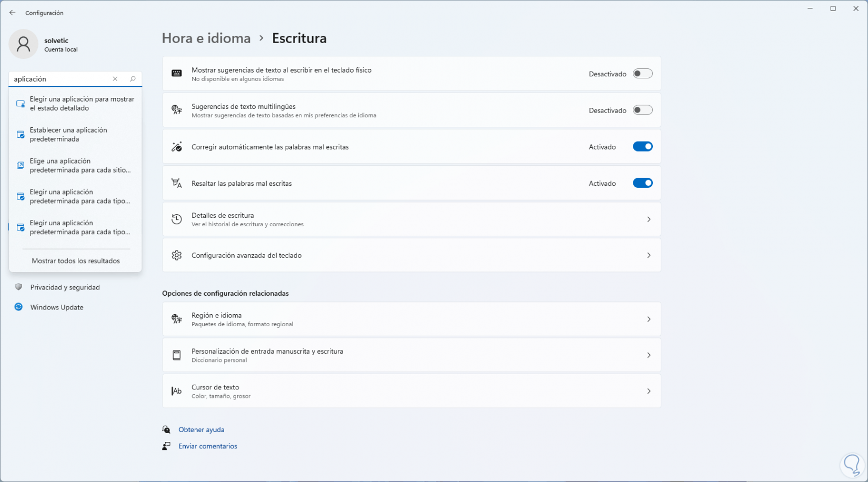Viewport: 868px width, 482px height.
Task: Clear the search box with the X icon
Action: pyautogui.click(x=115, y=79)
